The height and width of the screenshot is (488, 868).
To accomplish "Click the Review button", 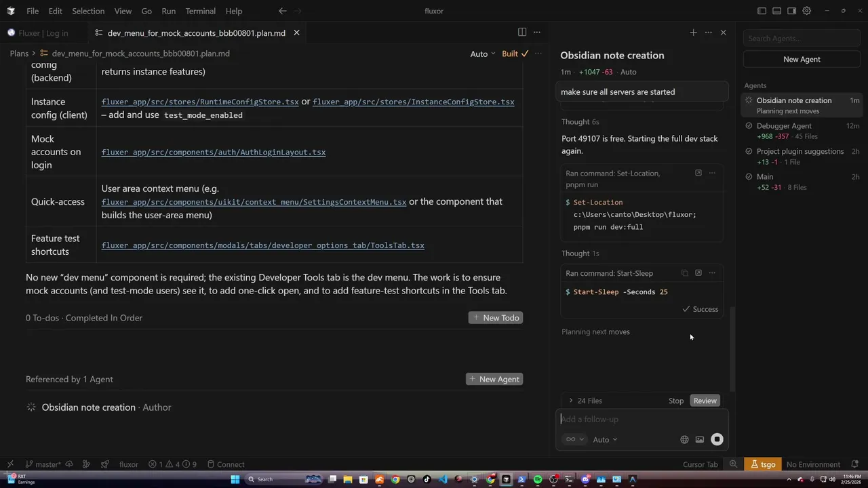I will tap(705, 401).
